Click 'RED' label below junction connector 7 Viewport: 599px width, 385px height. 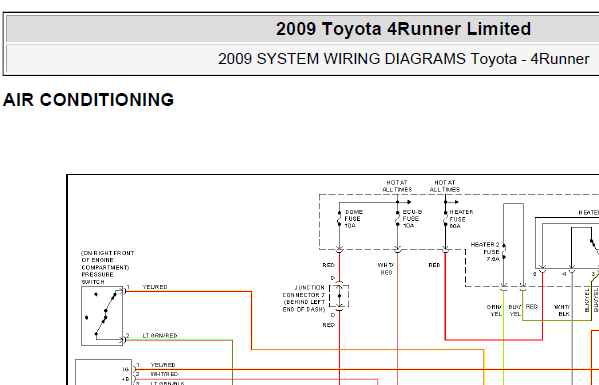pos(329,325)
